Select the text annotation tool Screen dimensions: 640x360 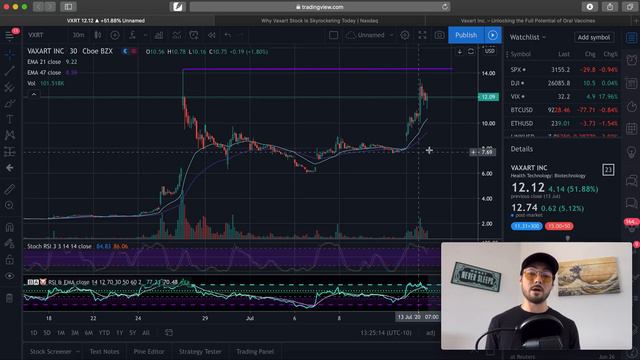(9, 119)
